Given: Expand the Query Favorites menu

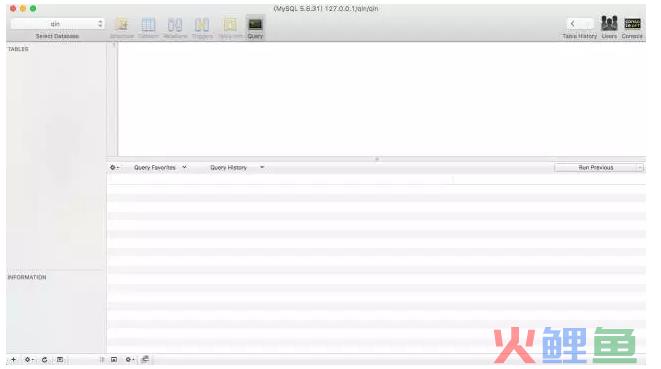Looking at the screenshot, I should tap(160, 167).
